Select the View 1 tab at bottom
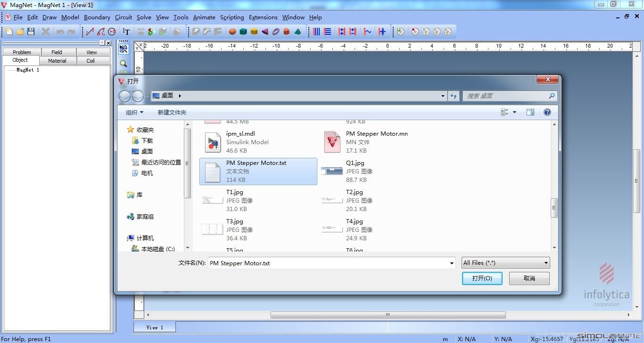The height and width of the screenshot is (343, 644). click(155, 327)
